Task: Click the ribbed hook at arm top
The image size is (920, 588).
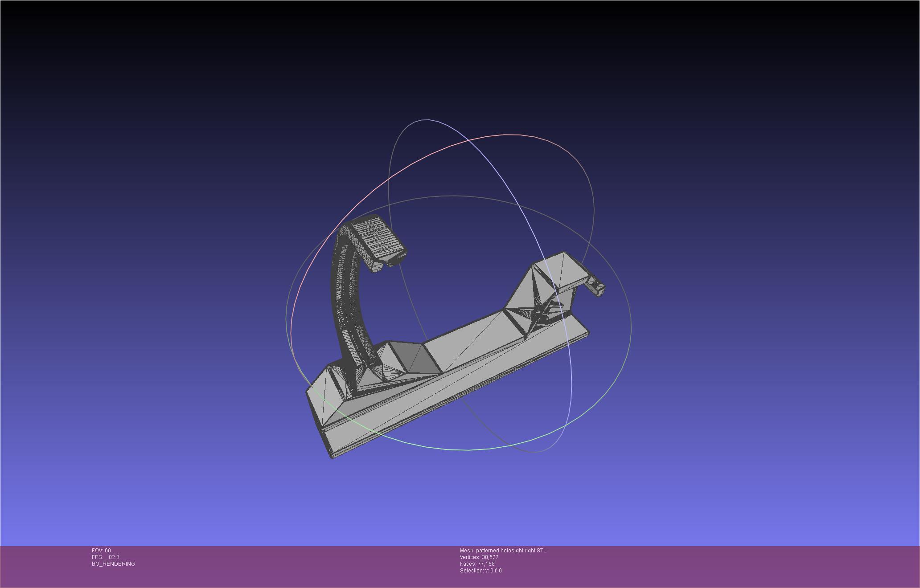Action: pyautogui.click(x=377, y=238)
